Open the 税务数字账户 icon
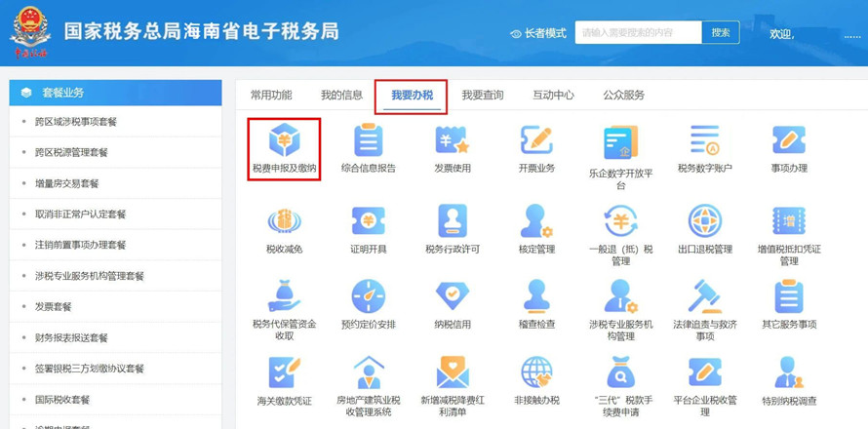This screenshot has height=429, width=868. pos(705,140)
